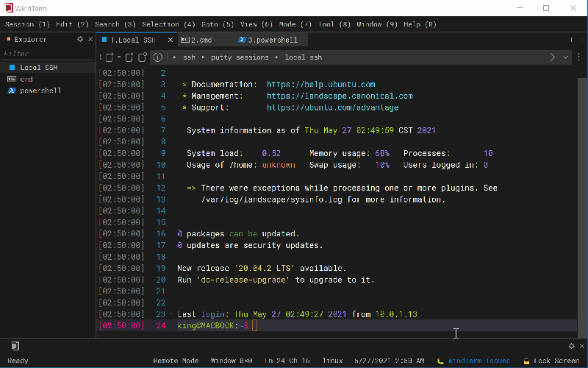Click the 'linux' status bar entry
The height and width of the screenshot is (368, 588).
(x=332, y=361)
